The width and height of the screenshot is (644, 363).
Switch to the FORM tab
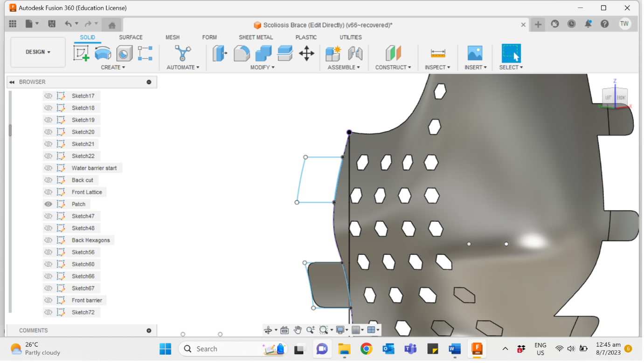coord(209,37)
